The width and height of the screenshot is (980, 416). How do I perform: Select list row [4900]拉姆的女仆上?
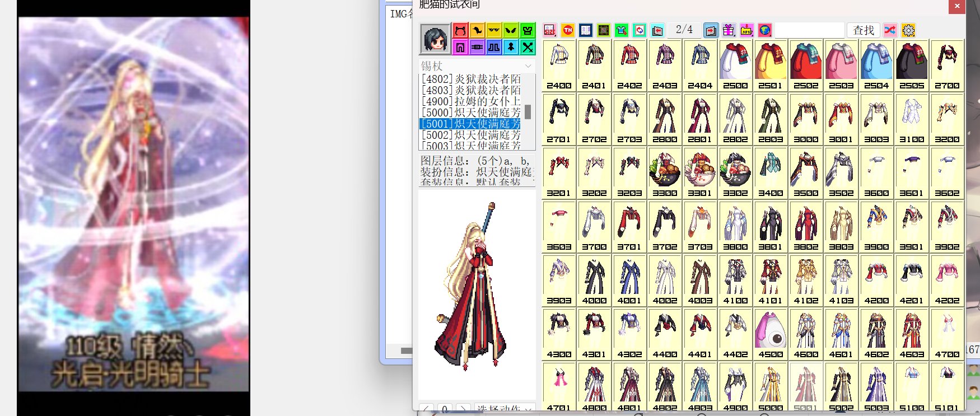coord(470,101)
